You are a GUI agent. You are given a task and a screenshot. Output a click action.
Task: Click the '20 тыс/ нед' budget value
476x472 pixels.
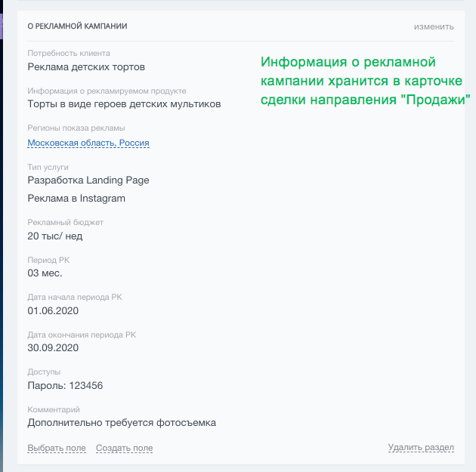tap(55, 236)
